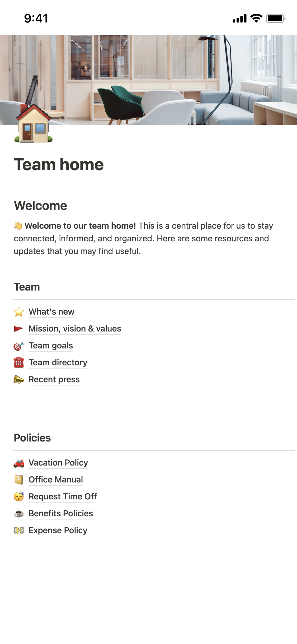297x644 pixels.
Task: Click the notebook icon beside Office Manual
Action: [19, 480]
